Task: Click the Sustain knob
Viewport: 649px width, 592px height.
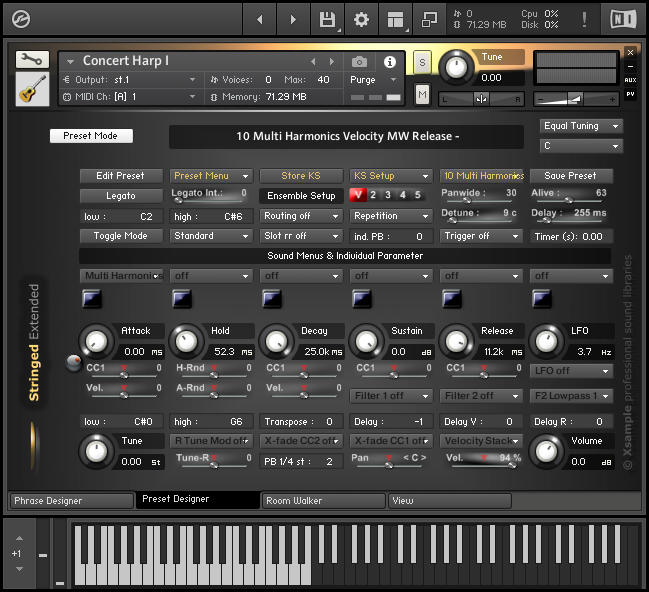Action: [366, 342]
